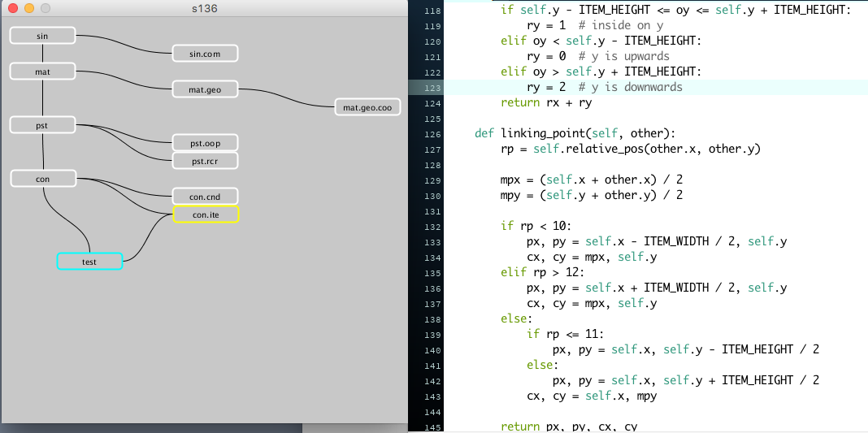This screenshot has height=433, width=868.
Task: Click the 'mat.geo.coo' leaf node
Action: 367,107
